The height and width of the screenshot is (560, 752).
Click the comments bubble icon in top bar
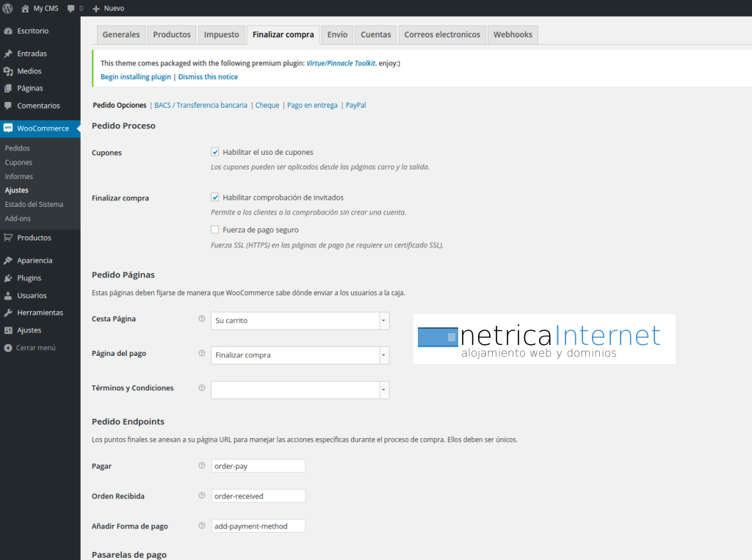click(70, 8)
